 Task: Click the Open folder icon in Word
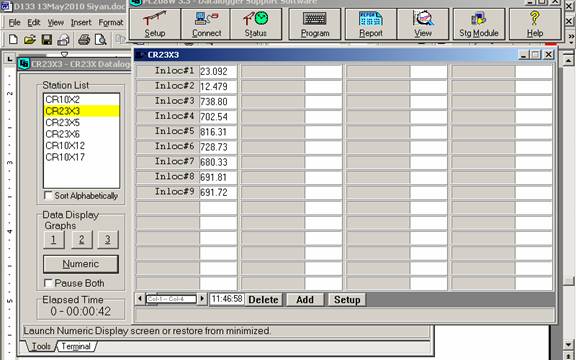click(x=30, y=39)
